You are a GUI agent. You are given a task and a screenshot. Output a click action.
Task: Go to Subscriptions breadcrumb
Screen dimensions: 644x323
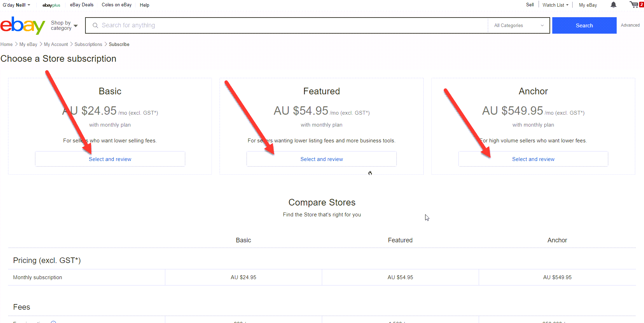pos(88,44)
